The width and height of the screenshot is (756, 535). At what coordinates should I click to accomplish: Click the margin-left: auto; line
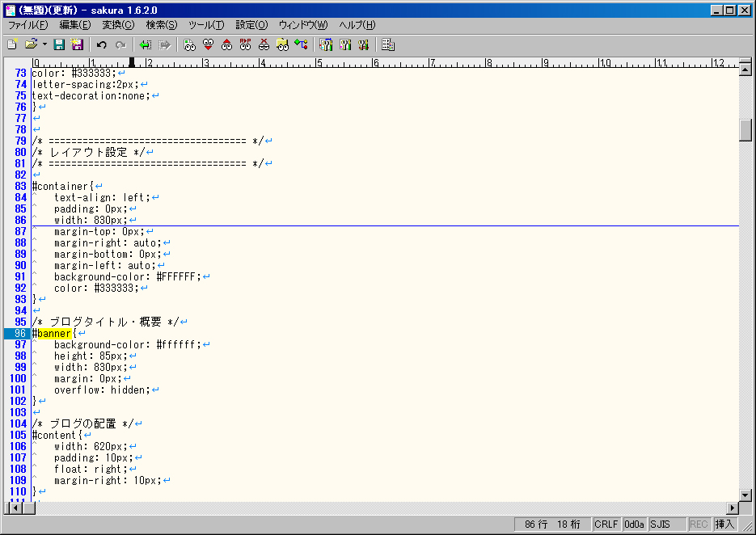point(105,266)
